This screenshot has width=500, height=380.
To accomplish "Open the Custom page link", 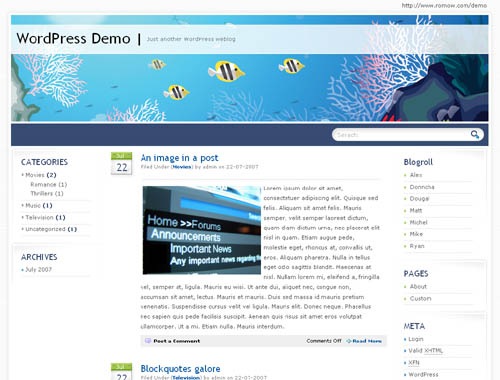I will pos(420,298).
